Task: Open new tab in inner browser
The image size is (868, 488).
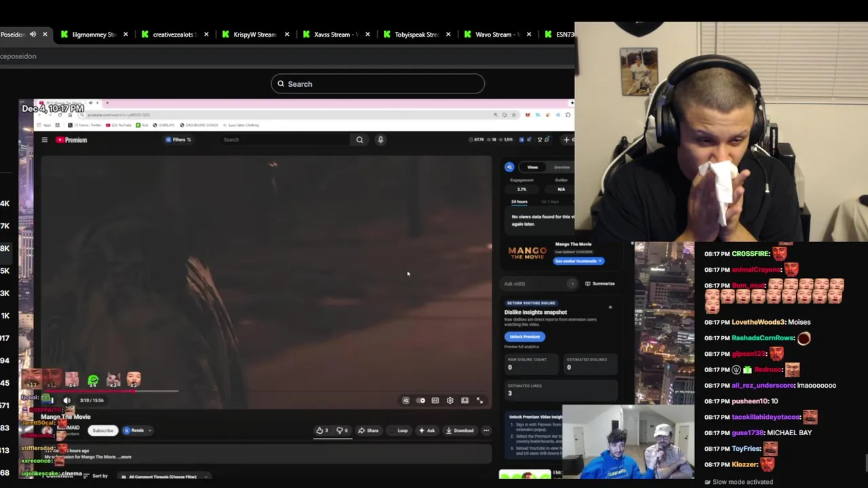Action: [x=106, y=104]
